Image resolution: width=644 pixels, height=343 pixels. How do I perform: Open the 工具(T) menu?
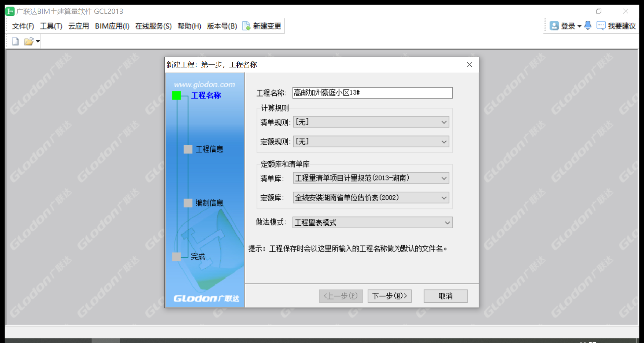(x=51, y=26)
